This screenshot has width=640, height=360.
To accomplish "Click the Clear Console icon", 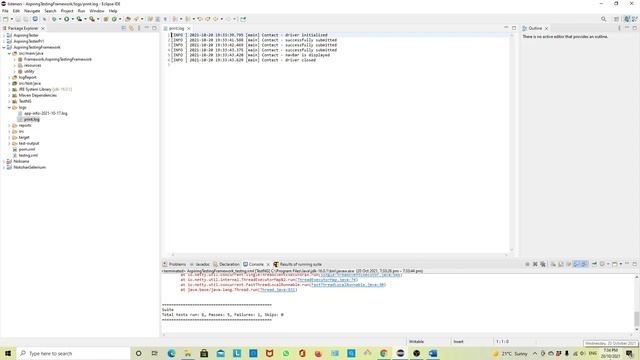I will coord(553,264).
